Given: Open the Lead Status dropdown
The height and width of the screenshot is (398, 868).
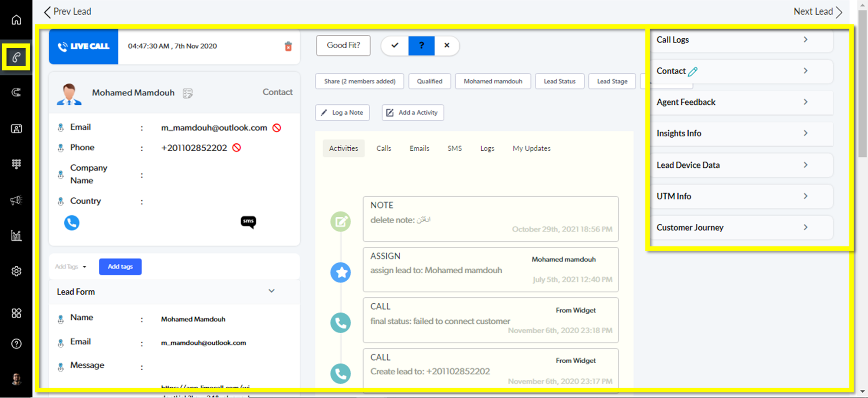Looking at the screenshot, I should (559, 81).
